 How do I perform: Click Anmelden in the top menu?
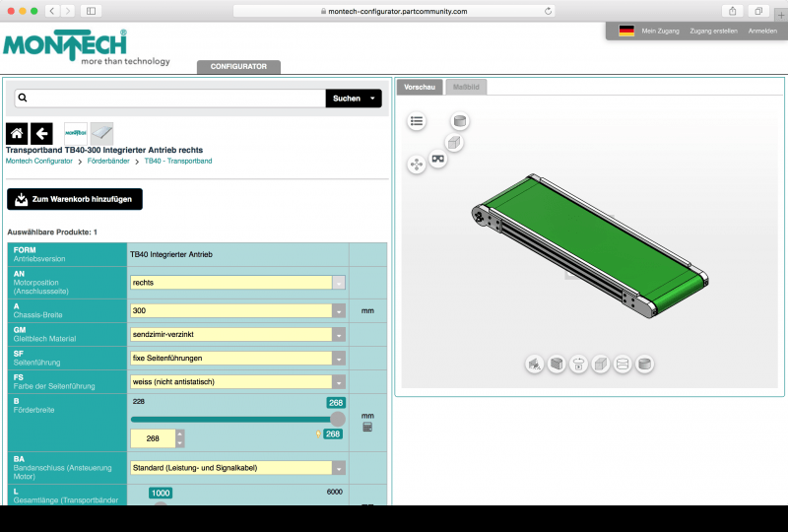click(762, 31)
